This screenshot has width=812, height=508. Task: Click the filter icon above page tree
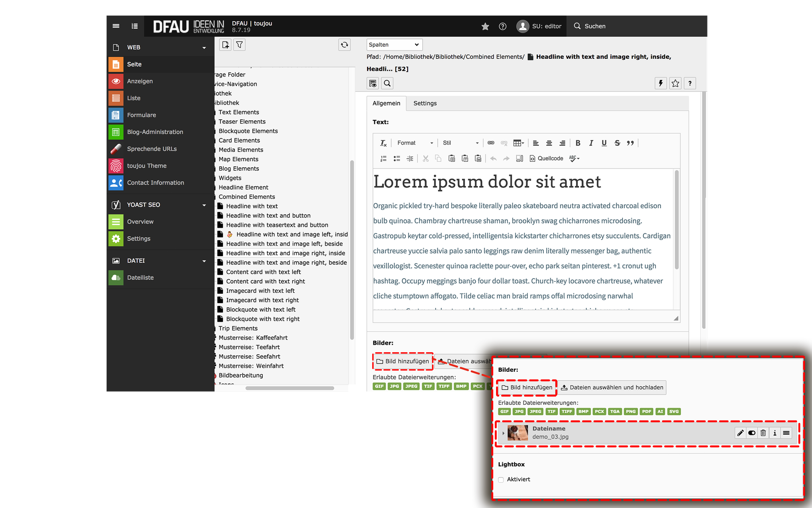tap(239, 45)
